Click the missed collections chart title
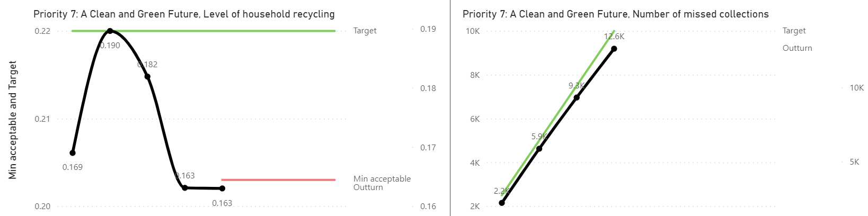The image size is (868, 216). (615, 14)
